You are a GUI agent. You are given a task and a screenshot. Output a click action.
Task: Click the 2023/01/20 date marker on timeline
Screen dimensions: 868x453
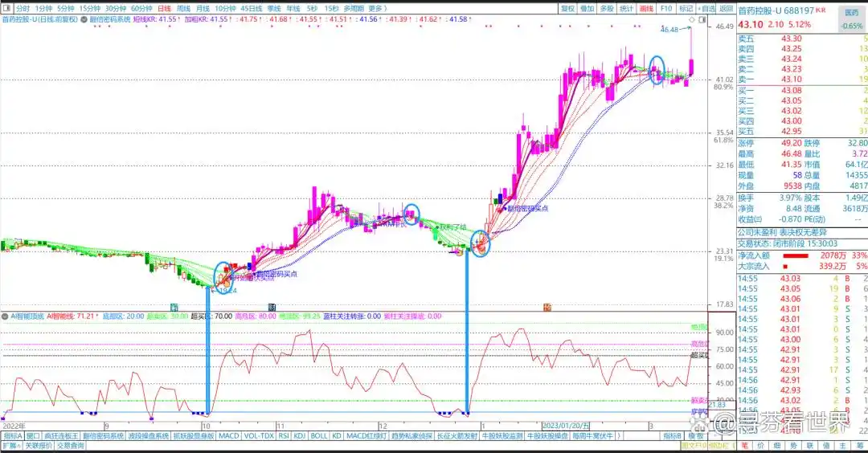tap(564, 425)
